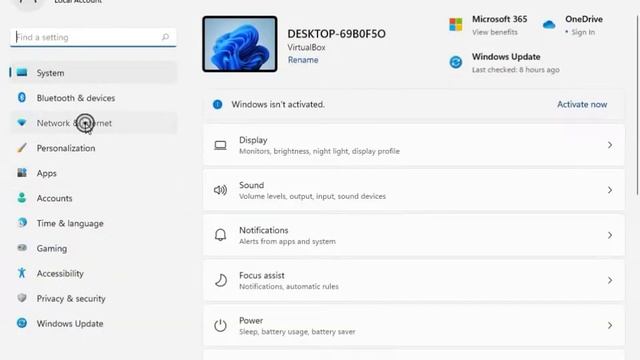Image resolution: width=640 pixels, height=360 pixels.
Task: Expand Sound settings via its chevron
Action: (x=610, y=190)
